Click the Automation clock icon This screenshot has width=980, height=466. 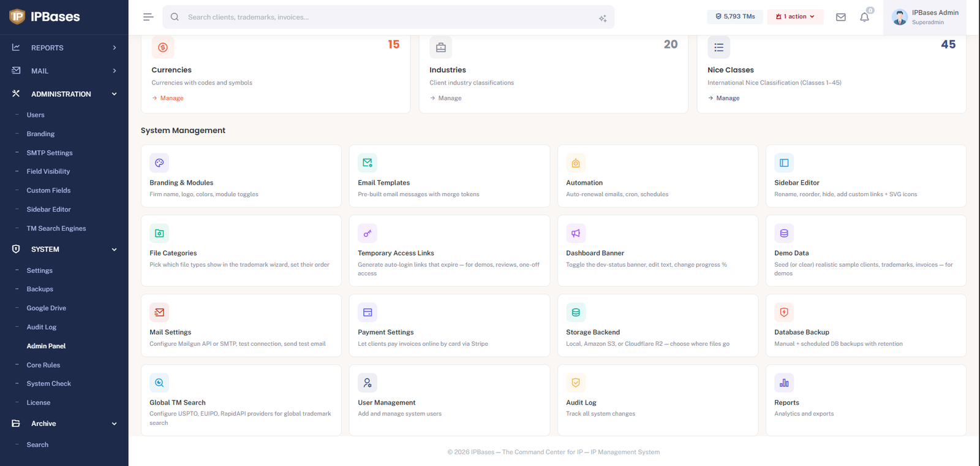[x=576, y=163]
